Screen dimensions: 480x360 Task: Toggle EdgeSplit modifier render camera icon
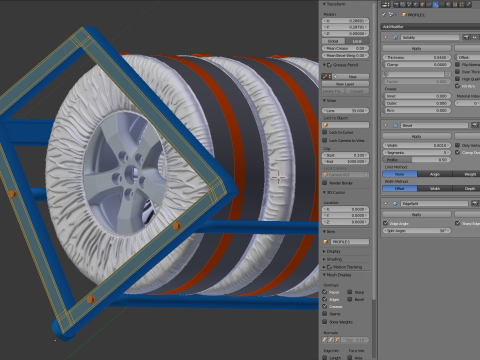[475, 203]
